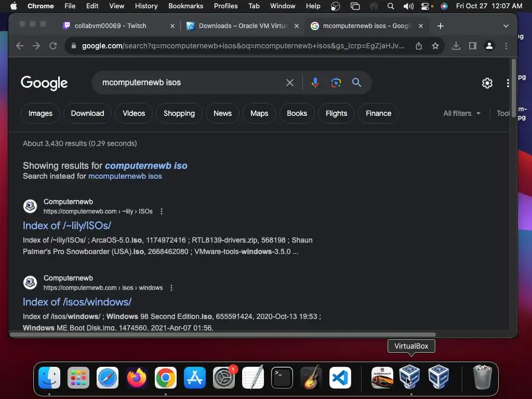Image resolution: width=532 pixels, height=399 pixels.
Task: Switch to the collabvm00069 Twitch tab
Action: click(110, 26)
